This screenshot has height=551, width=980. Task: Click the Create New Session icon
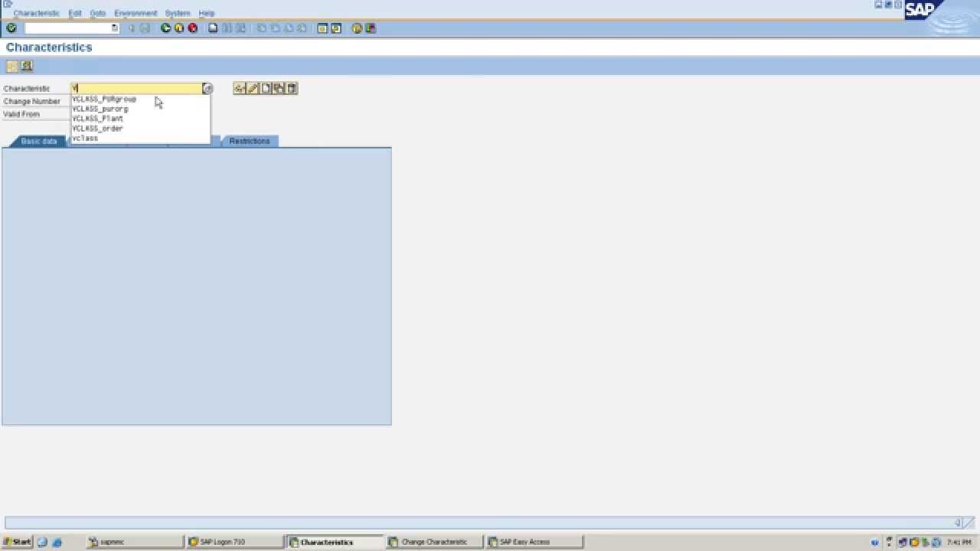[322, 28]
